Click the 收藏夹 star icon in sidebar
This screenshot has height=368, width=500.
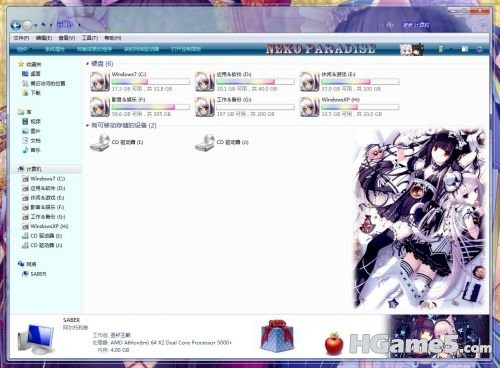tap(21, 64)
